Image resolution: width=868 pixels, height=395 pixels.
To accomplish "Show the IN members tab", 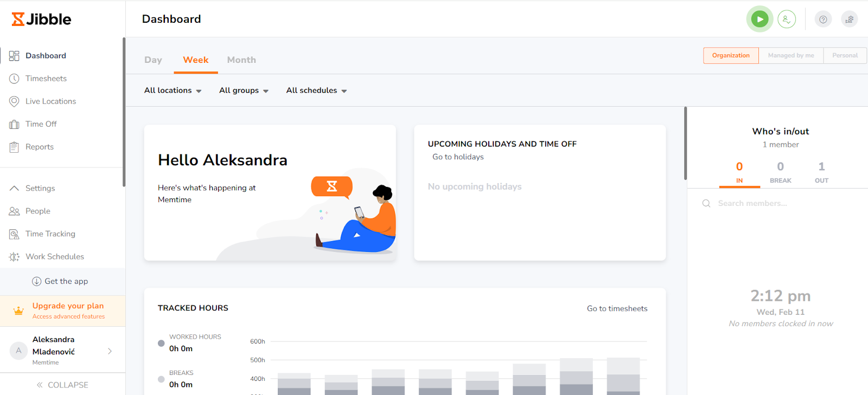I will tap(739, 173).
